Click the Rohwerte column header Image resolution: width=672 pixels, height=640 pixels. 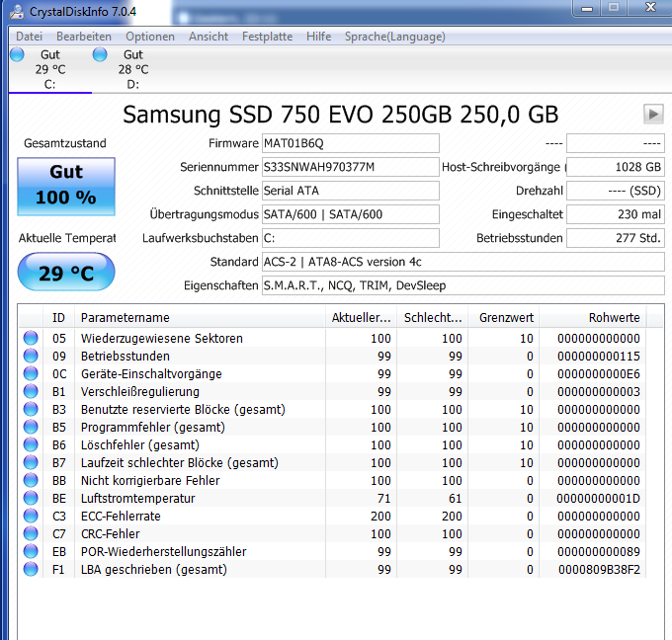tap(593, 317)
